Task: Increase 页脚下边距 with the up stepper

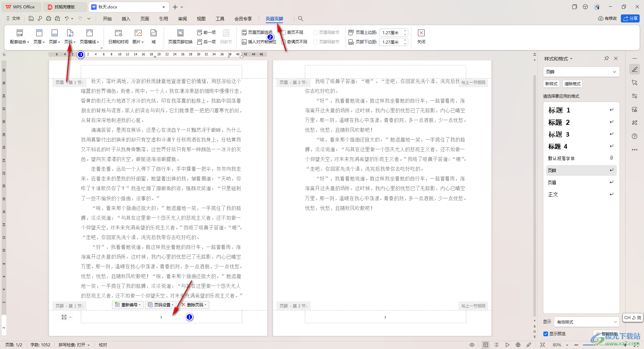Action: pos(405,40)
